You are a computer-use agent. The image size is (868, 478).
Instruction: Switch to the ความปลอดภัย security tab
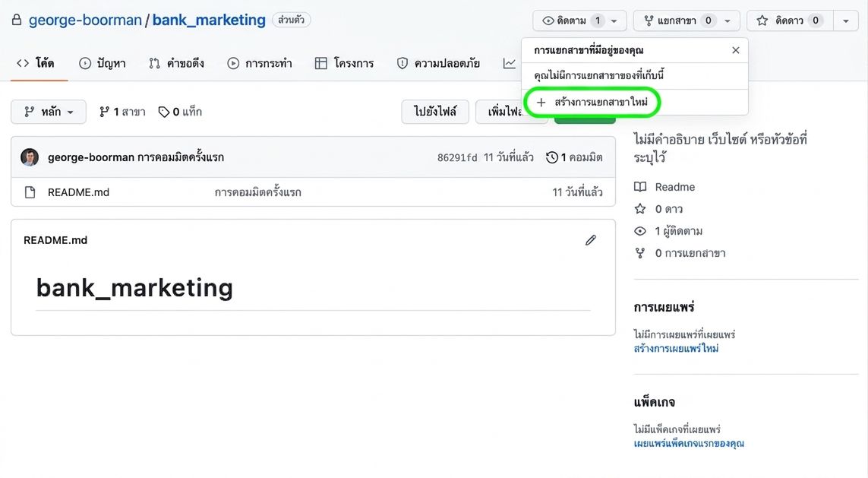(x=438, y=63)
